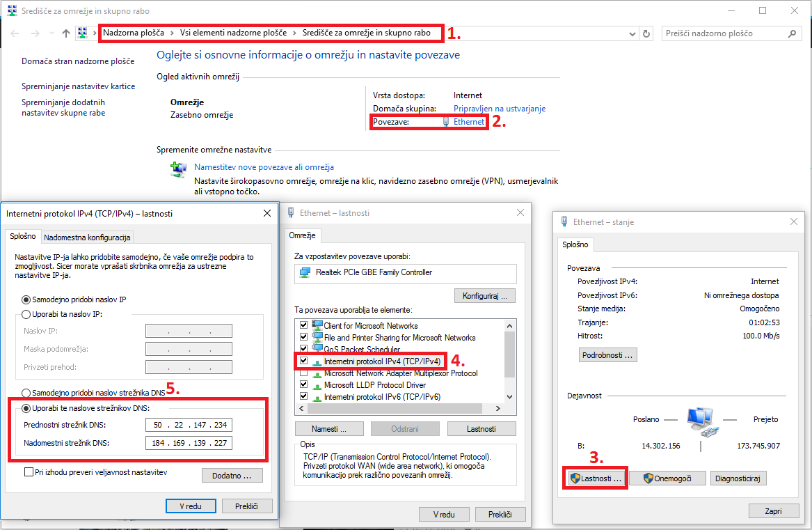The width and height of the screenshot is (812, 530).
Task: Uncheck Internetni protokol IPv4 (TCP/IPv4) checkbox
Action: 303,361
